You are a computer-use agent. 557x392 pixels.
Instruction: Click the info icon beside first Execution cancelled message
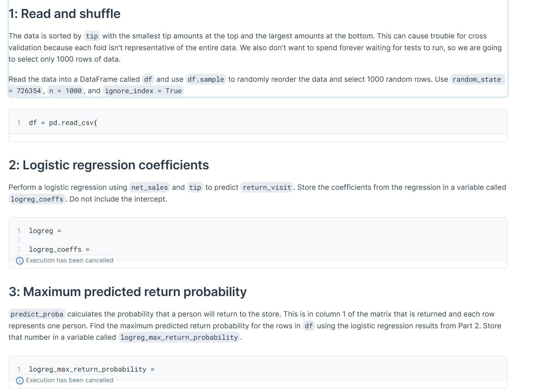coord(20,260)
